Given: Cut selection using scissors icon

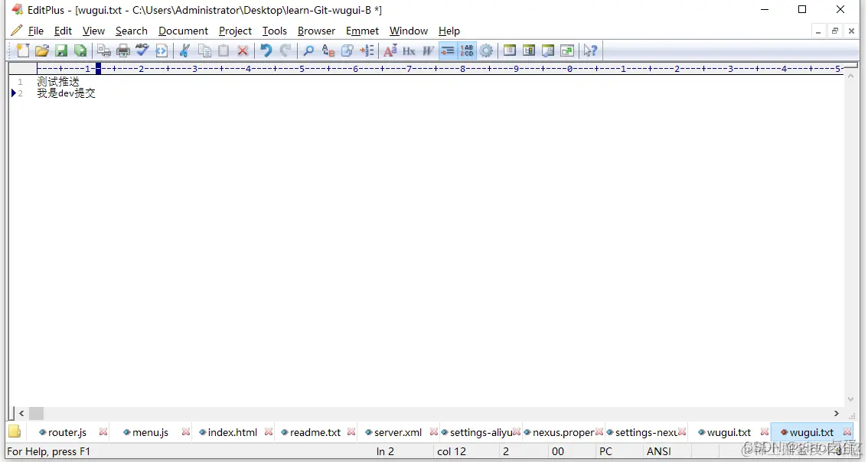Looking at the screenshot, I should pyautogui.click(x=185, y=51).
